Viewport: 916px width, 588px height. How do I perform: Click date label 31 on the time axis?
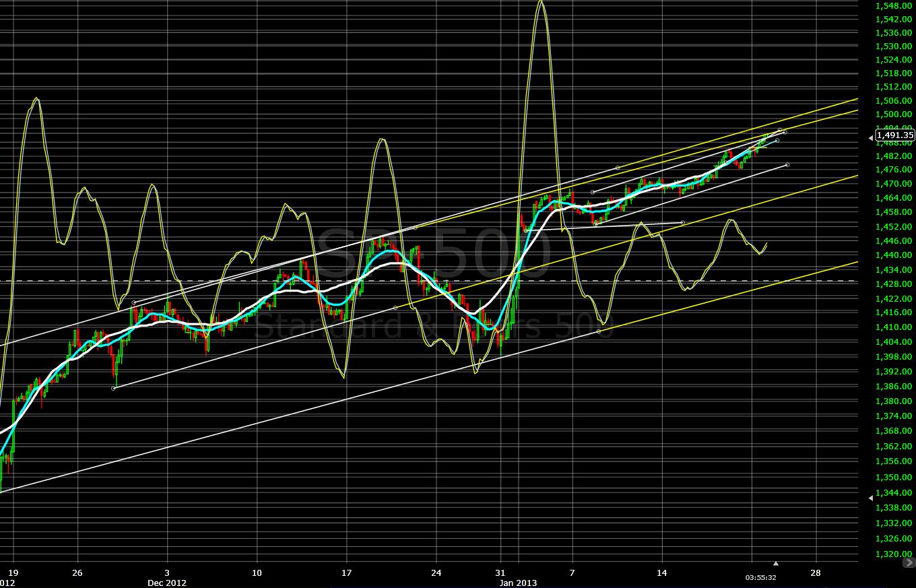click(x=500, y=573)
